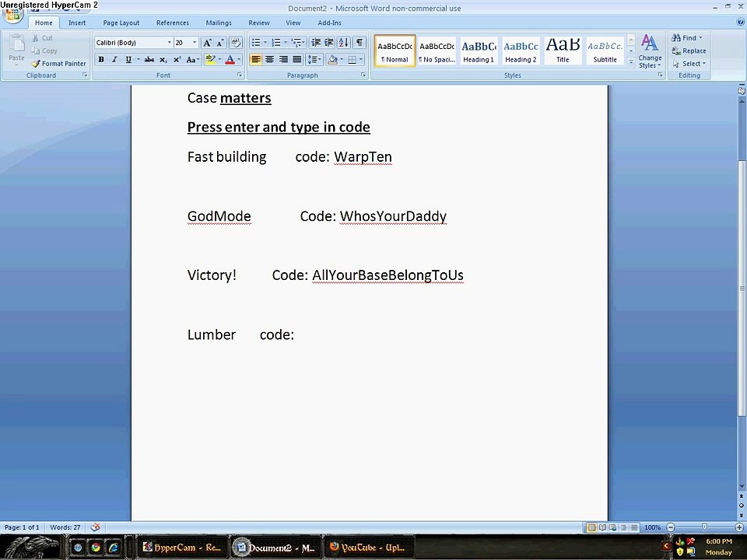Image resolution: width=747 pixels, height=560 pixels.
Task: Shrink font size with the small A button
Action: point(219,43)
